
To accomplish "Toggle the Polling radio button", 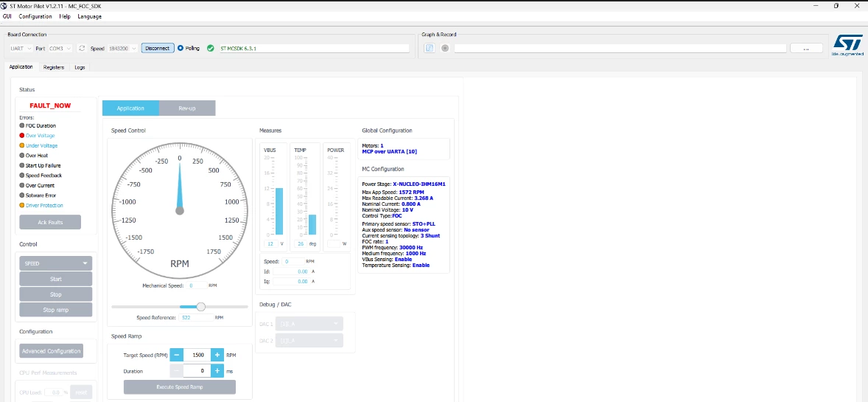I will pyautogui.click(x=181, y=48).
